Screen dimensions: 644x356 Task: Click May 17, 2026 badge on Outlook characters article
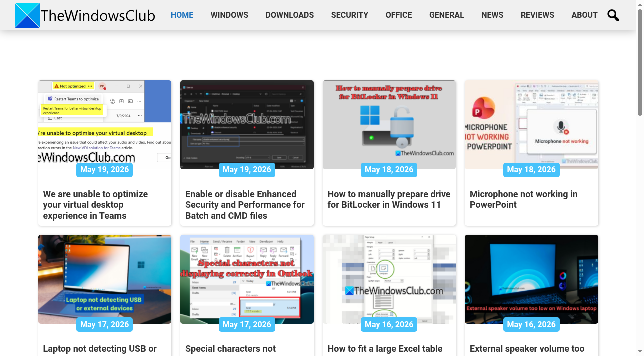click(247, 325)
